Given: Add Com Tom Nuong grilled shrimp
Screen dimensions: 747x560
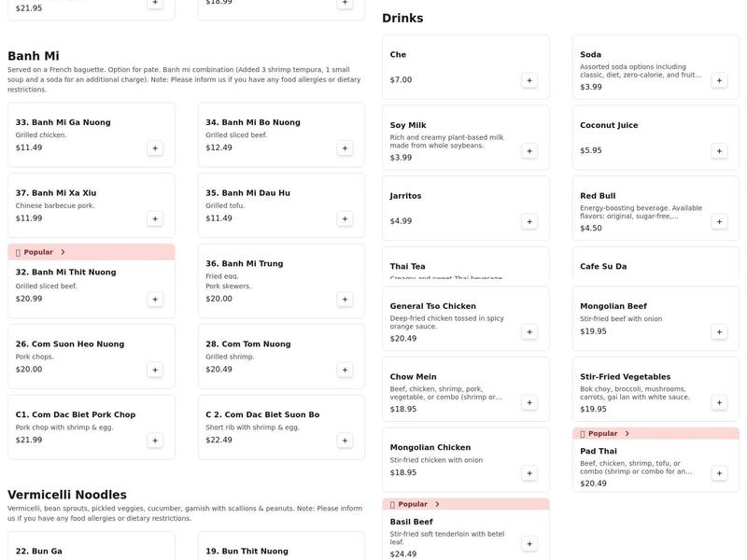Looking at the screenshot, I should (x=345, y=370).
